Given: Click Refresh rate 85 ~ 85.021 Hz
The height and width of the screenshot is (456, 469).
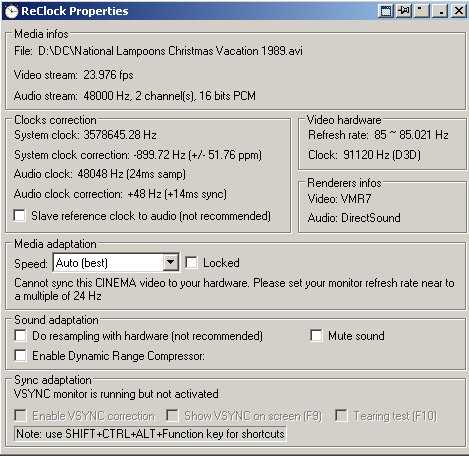Looking at the screenshot, I should click(x=378, y=135).
